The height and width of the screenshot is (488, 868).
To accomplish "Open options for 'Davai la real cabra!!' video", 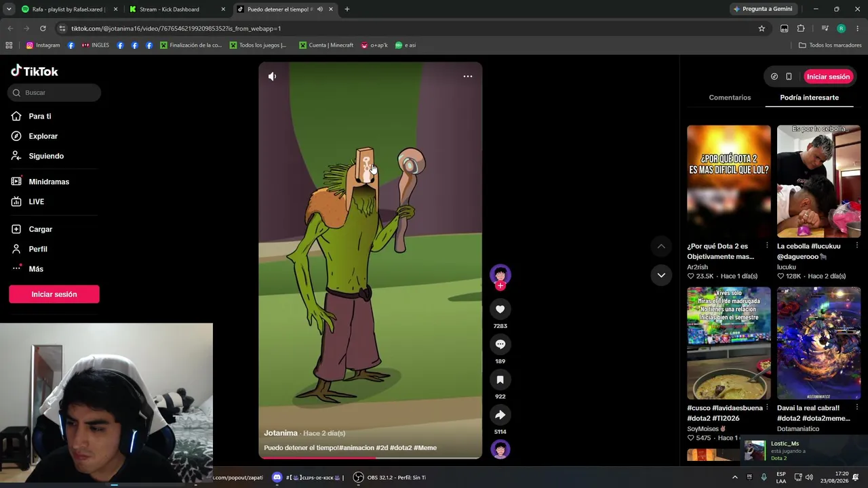I will tap(856, 408).
